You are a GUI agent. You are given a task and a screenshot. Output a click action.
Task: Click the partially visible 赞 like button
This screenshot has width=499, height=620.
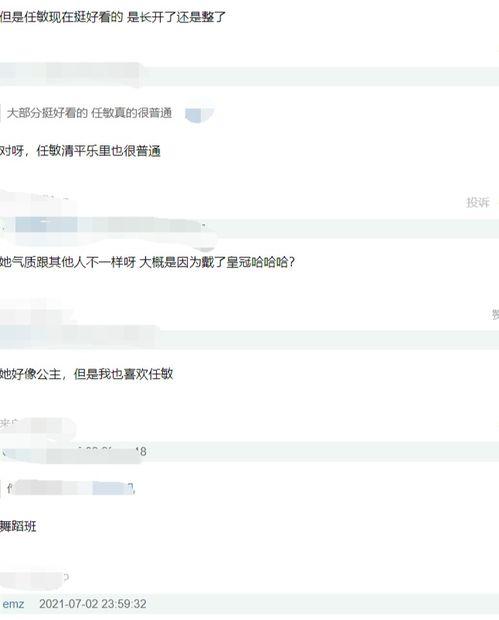[495, 315]
